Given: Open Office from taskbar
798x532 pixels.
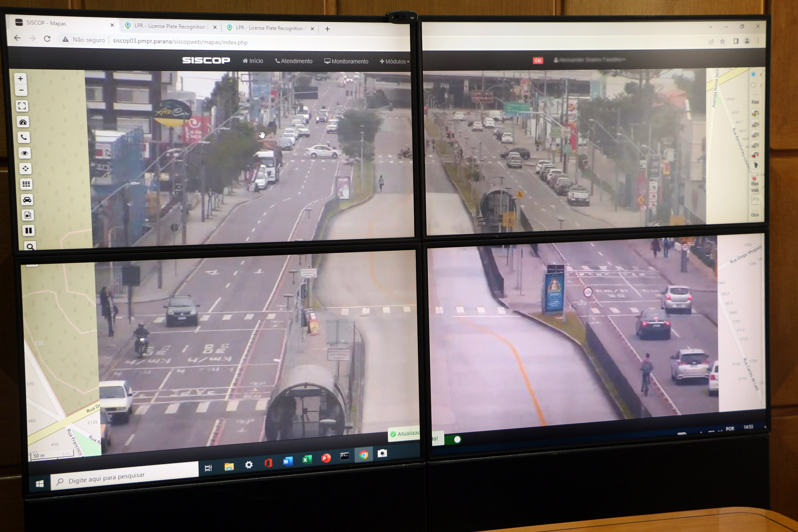Looking at the screenshot, I should 268,463.
